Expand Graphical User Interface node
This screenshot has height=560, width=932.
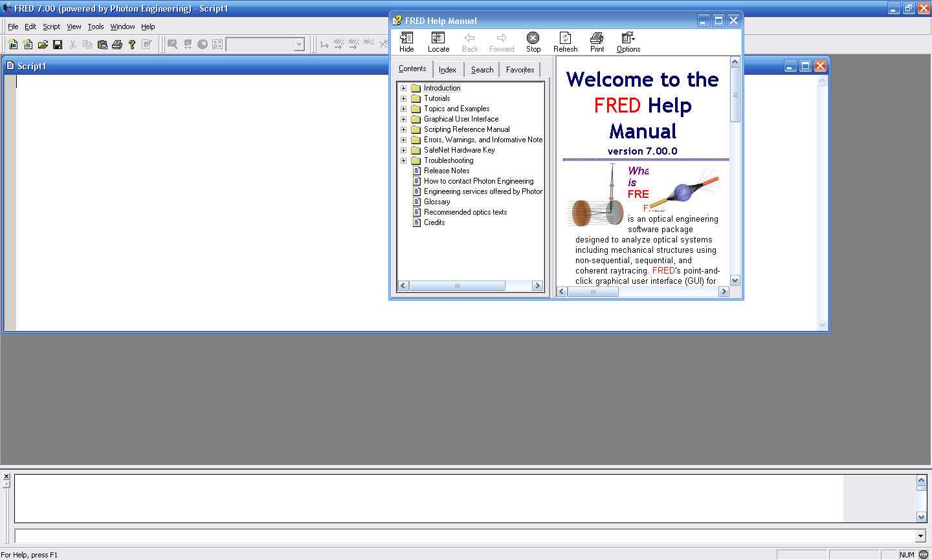pyautogui.click(x=403, y=119)
